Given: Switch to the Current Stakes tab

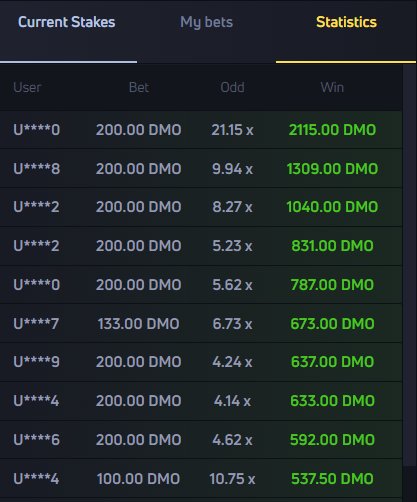Looking at the screenshot, I should [x=67, y=22].
